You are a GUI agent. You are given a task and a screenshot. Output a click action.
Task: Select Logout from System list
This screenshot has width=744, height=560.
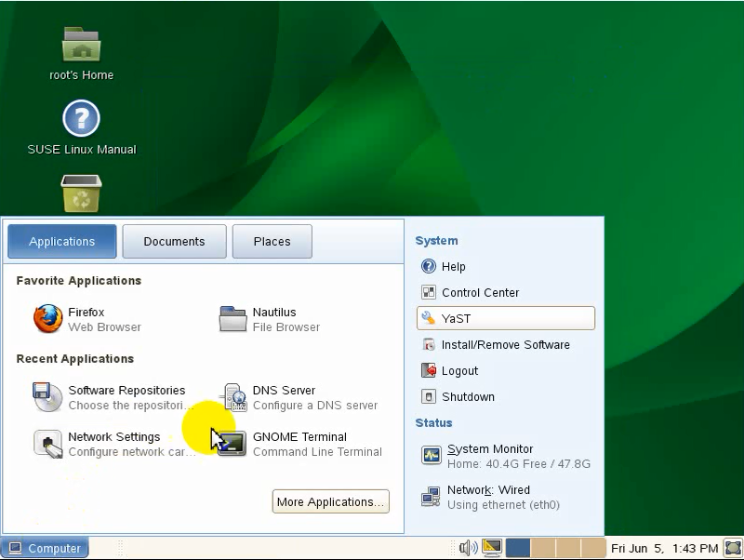pyautogui.click(x=505, y=370)
